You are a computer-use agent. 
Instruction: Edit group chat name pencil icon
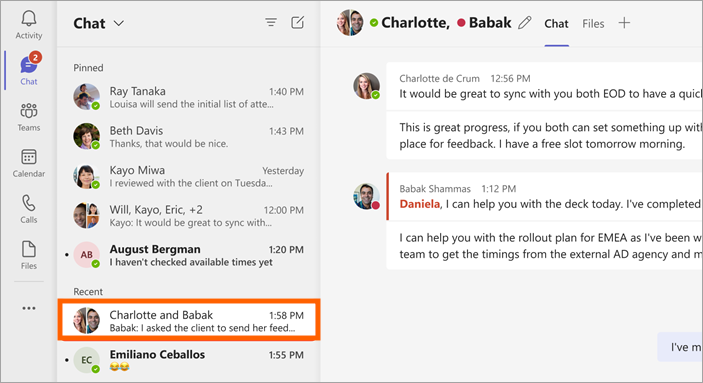click(x=525, y=23)
